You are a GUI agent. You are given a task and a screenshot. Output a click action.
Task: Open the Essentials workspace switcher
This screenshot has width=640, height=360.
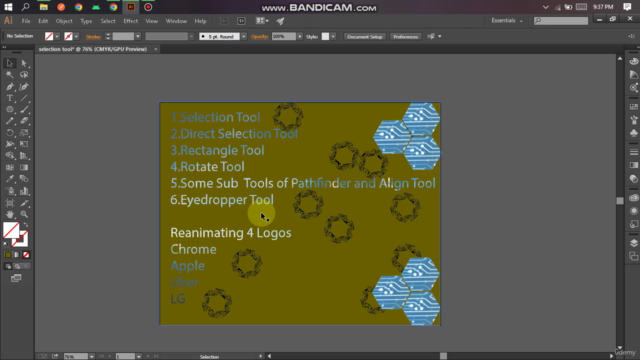click(507, 21)
